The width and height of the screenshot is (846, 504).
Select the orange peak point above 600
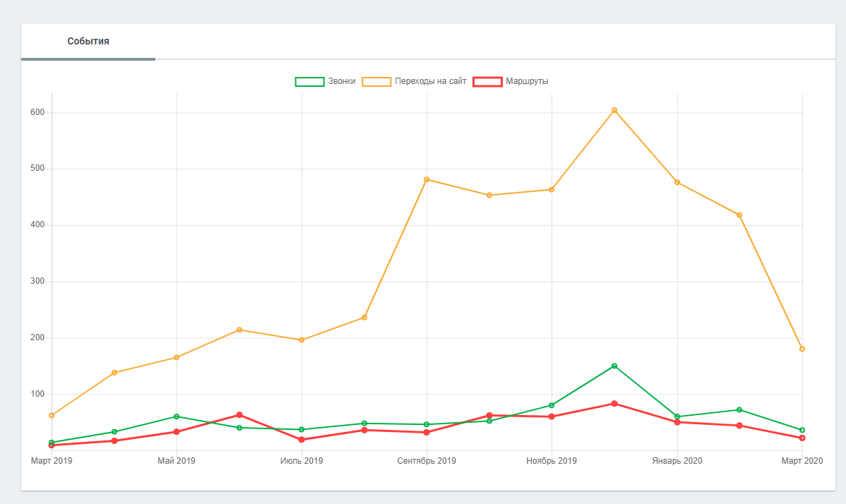click(x=614, y=110)
